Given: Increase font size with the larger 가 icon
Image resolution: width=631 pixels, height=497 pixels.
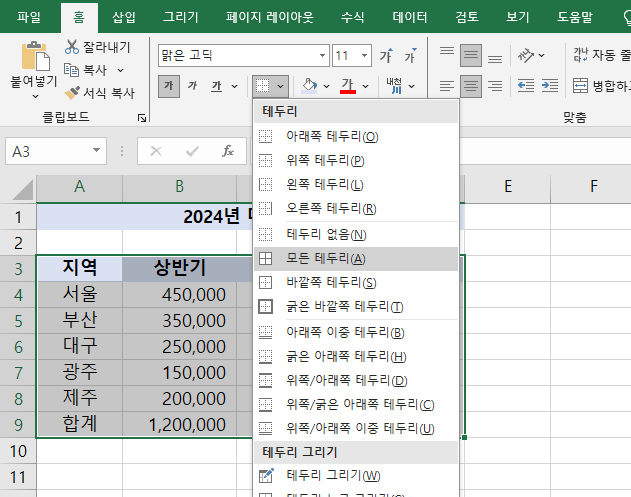Looking at the screenshot, I should pos(386,56).
